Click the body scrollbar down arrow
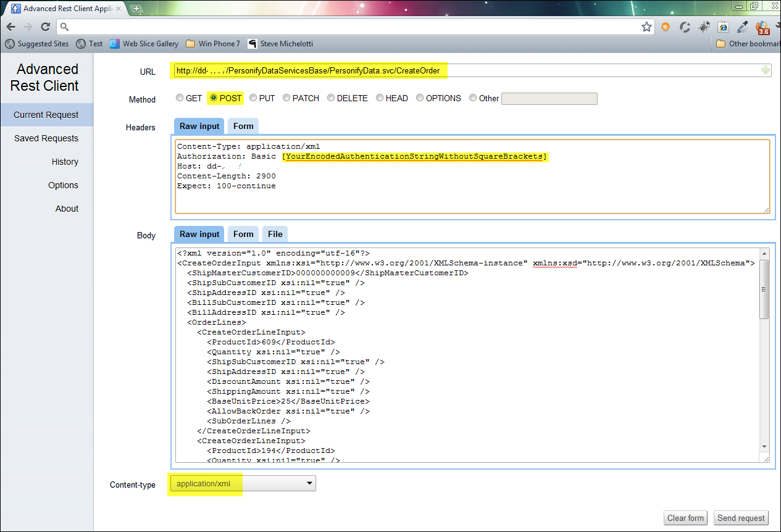The width and height of the screenshot is (781, 532). click(x=764, y=447)
